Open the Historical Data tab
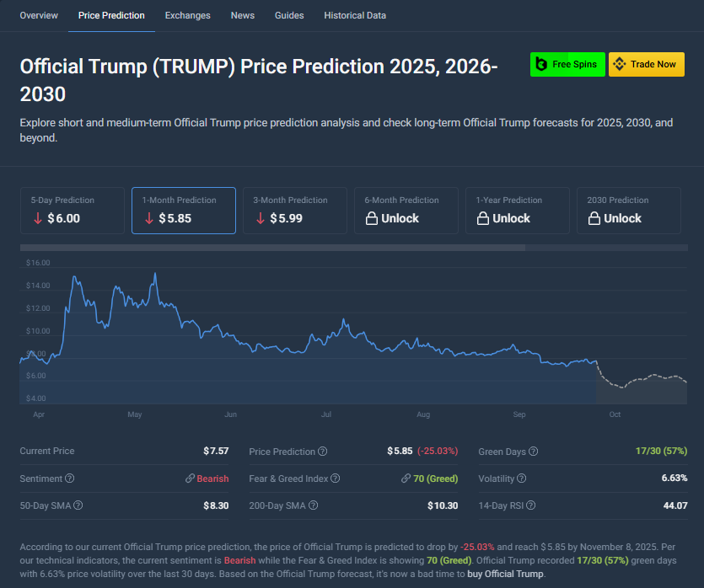The width and height of the screenshot is (704, 588). coord(355,15)
